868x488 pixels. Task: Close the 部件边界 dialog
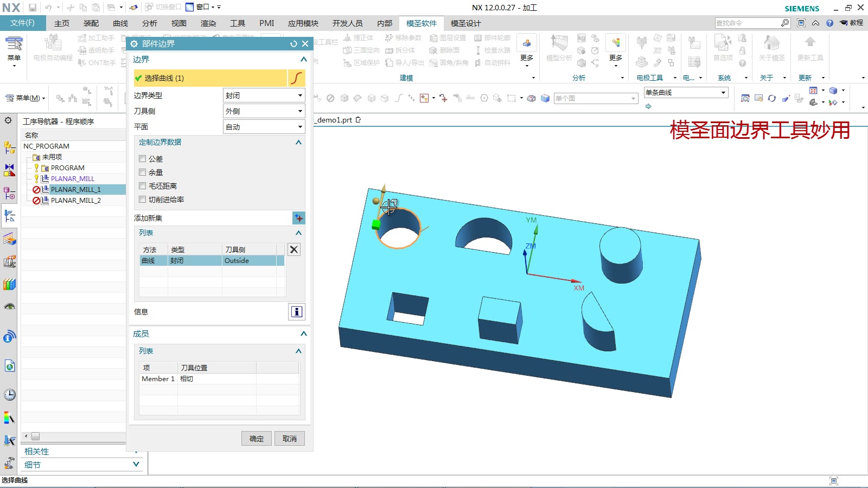click(305, 44)
